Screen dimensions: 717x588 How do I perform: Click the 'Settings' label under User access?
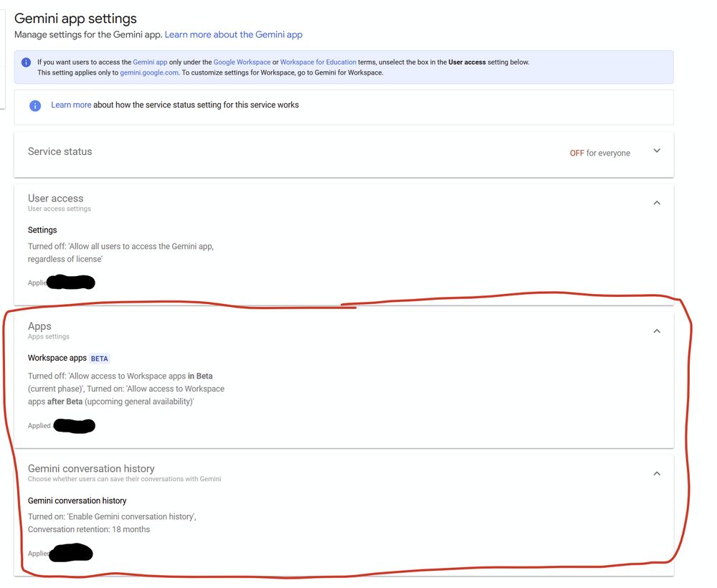pyautogui.click(x=42, y=230)
